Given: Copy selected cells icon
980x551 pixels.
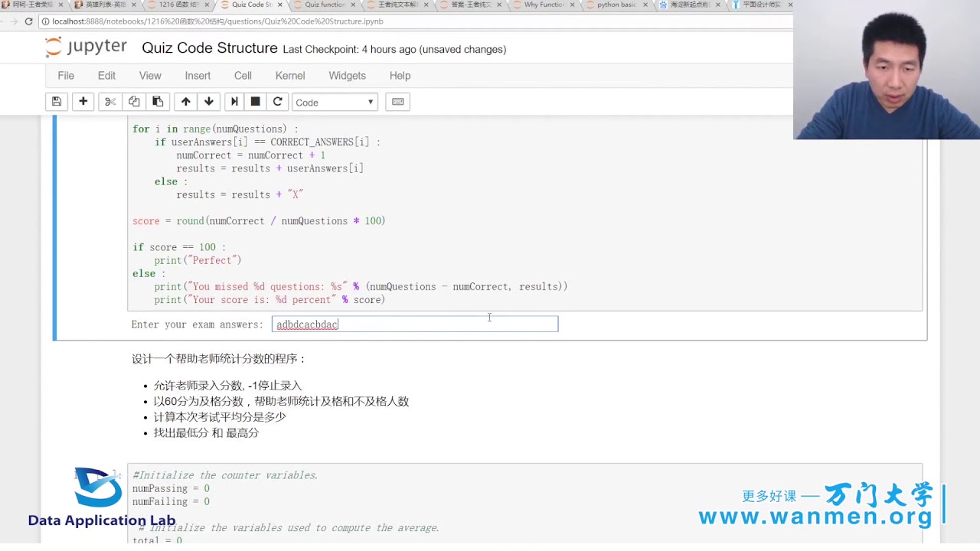Looking at the screenshot, I should pos(134,102).
